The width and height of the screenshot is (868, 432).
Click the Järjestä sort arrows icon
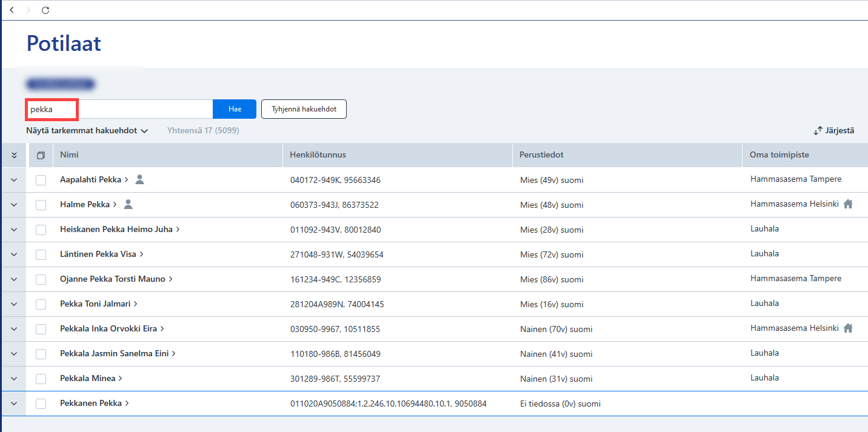(x=818, y=131)
